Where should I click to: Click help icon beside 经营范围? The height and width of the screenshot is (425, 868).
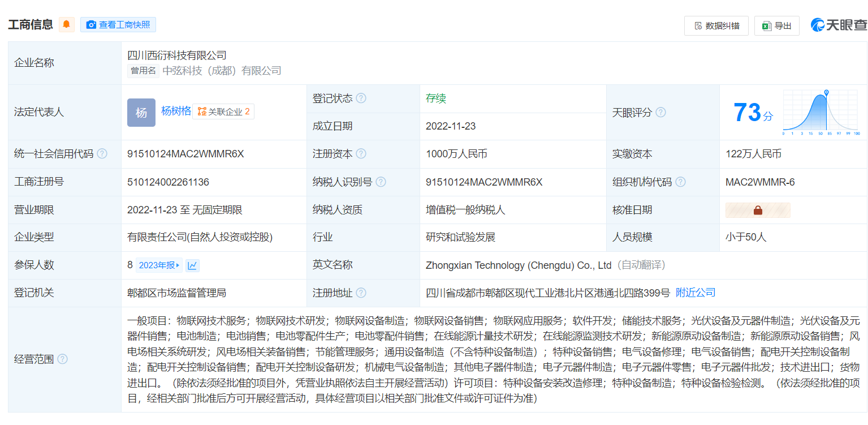click(62, 359)
